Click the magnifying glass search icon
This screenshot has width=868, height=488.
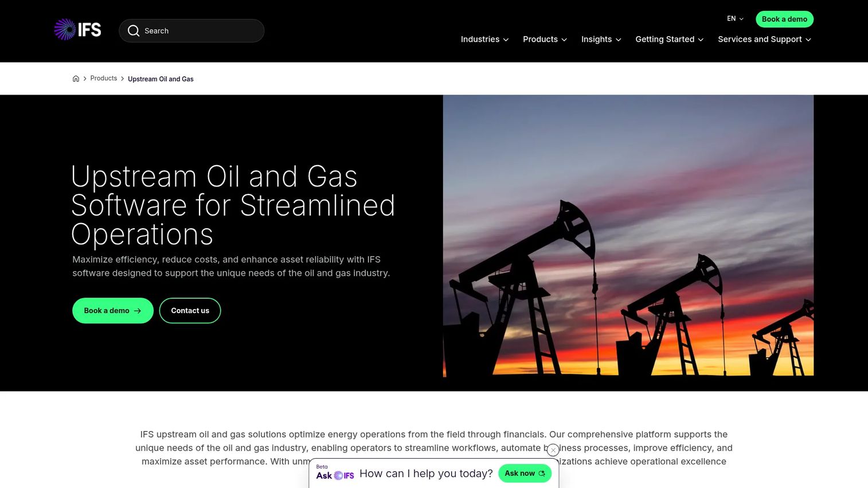(x=134, y=31)
